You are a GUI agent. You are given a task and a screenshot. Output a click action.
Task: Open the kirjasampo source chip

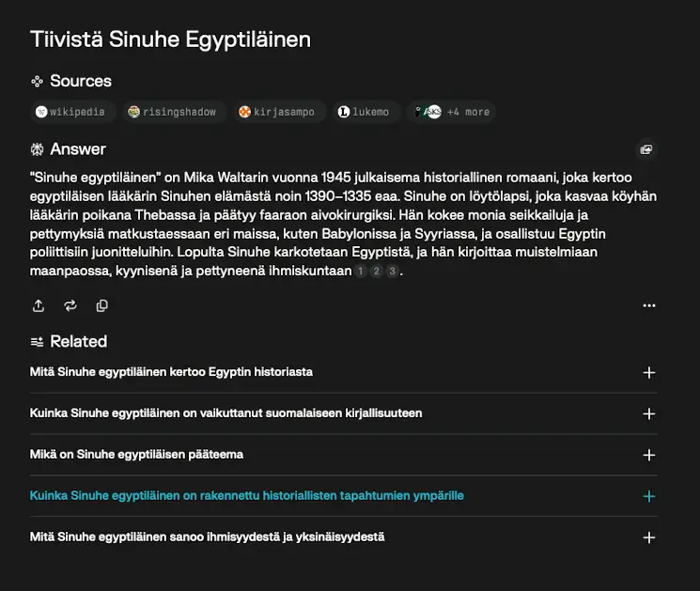point(279,112)
